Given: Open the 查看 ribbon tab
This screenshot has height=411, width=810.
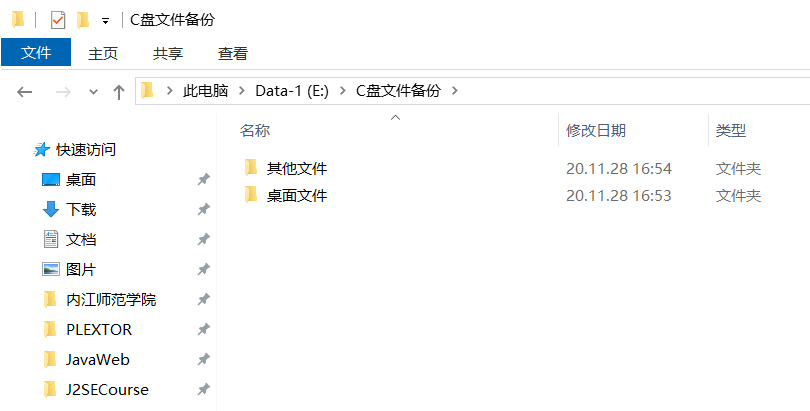Looking at the screenshot, I should pos(233,53).
